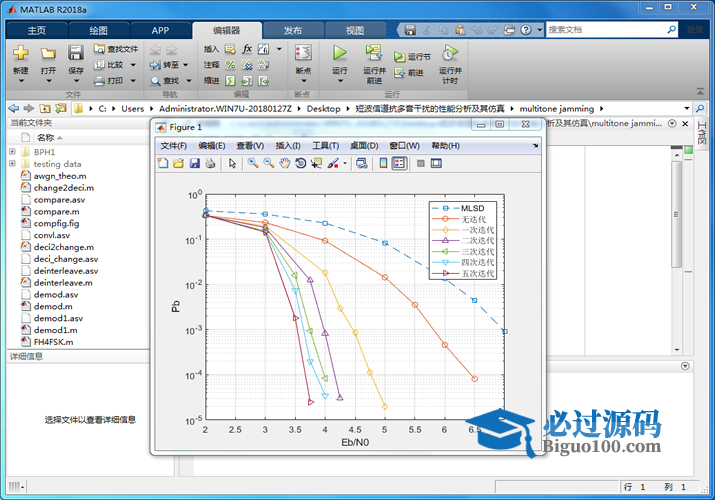Viewport: 715px width, 500px height.
Task: Select the Edit Plot arrow tool
Action: (232, 163)
